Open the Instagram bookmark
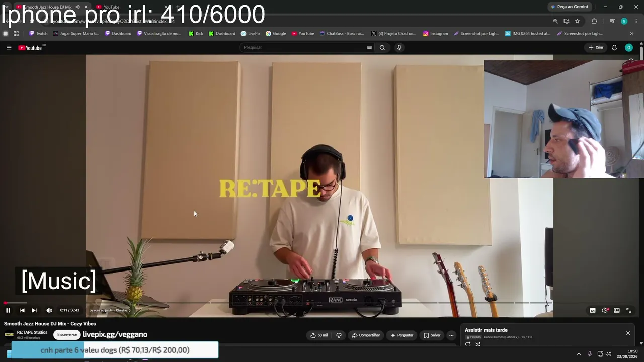The height and width of the screenshot is (362, 644). (435, 34)
